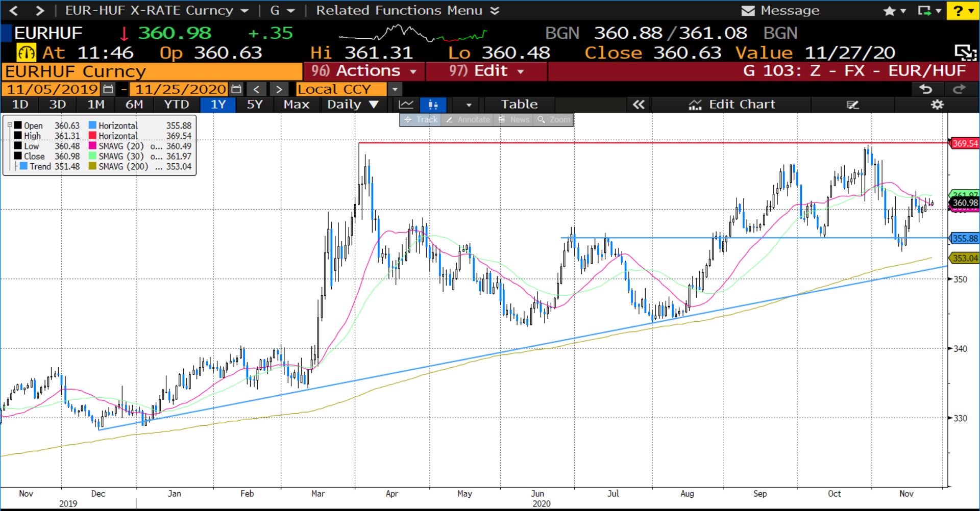Click the blue Horizontal 355.88 swatch
This screenshot has width=980, height=511.
point(92,125)
